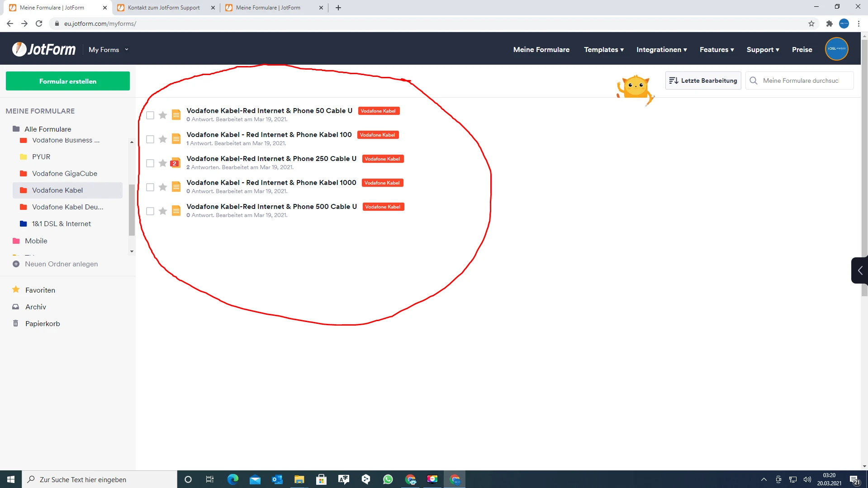Check the checkbox for Phone 50 Cable form

[150, 115]
